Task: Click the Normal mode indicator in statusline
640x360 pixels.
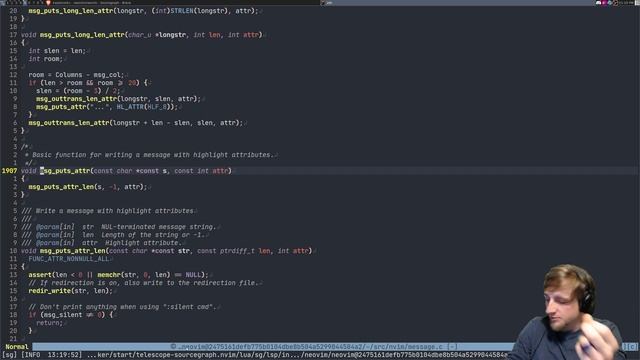Action: (x=17, y=347)
